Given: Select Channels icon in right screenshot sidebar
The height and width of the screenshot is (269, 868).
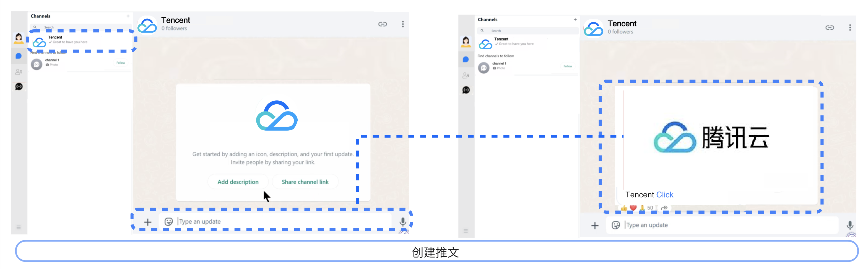Looking at the screenshot, I should click(x=466, y=90).
